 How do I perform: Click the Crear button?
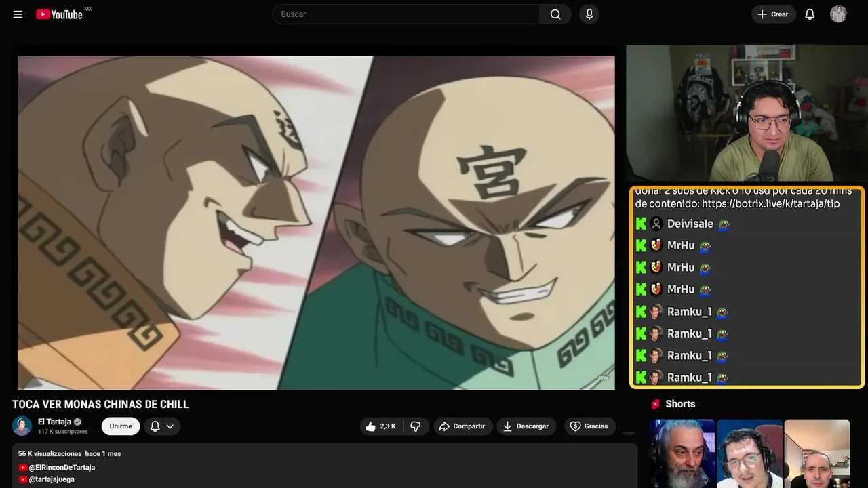pyautogui.click(x=773, y=14)
